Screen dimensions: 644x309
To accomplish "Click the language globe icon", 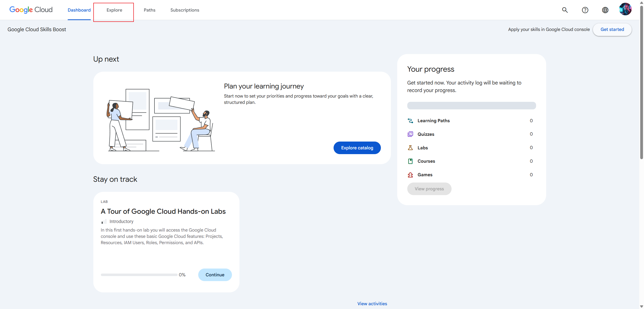I will 605,10.
